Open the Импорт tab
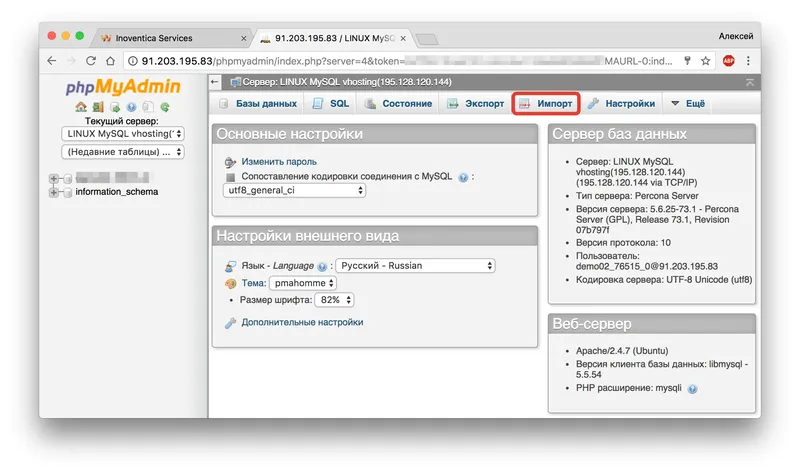The height and width of the screenshot is (474, 800). pos(546,104)
